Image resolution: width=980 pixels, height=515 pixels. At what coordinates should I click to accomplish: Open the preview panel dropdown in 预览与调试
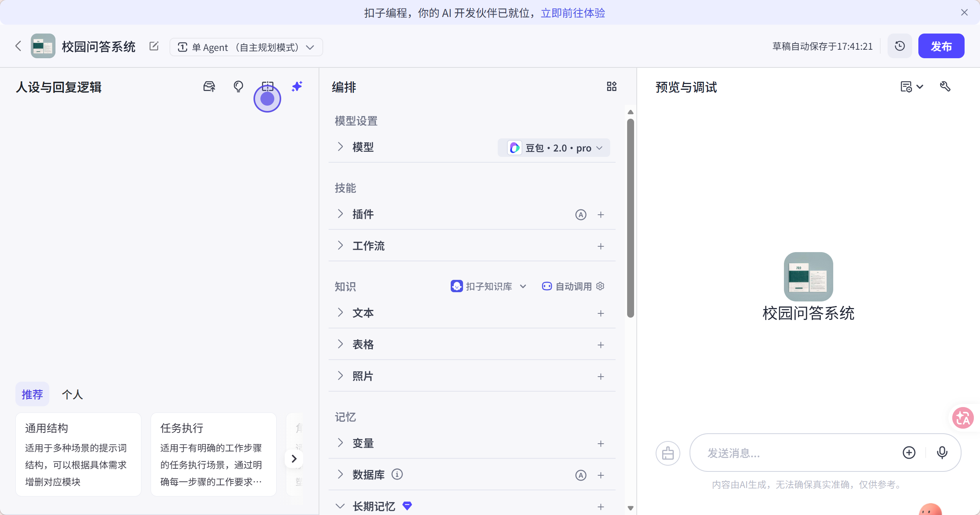pos(912,86)
